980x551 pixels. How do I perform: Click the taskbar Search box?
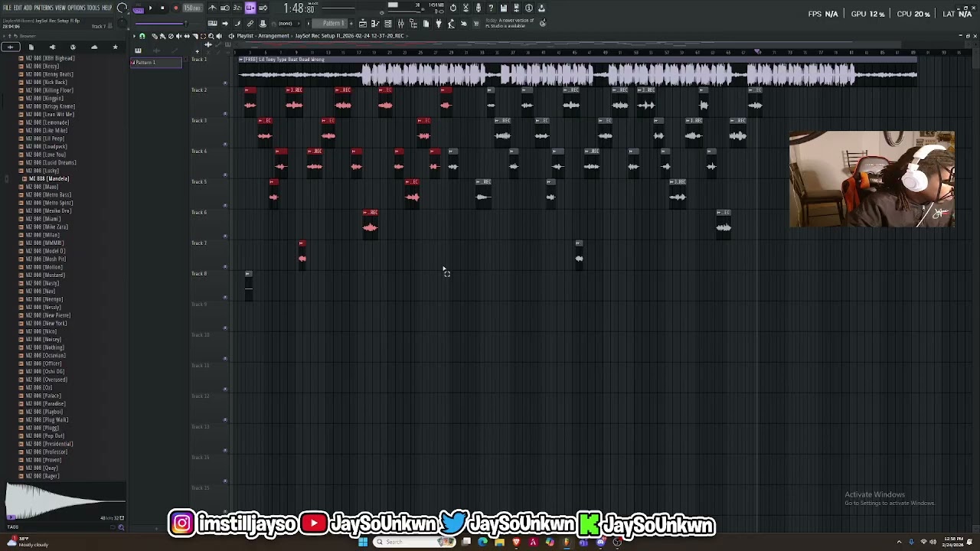(x=413, y=542)
